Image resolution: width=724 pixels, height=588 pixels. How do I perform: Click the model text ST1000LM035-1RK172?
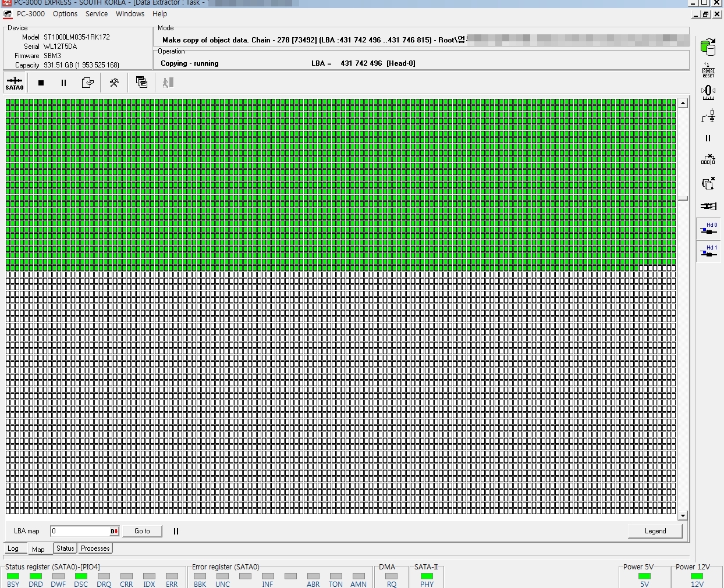[77, 37]
